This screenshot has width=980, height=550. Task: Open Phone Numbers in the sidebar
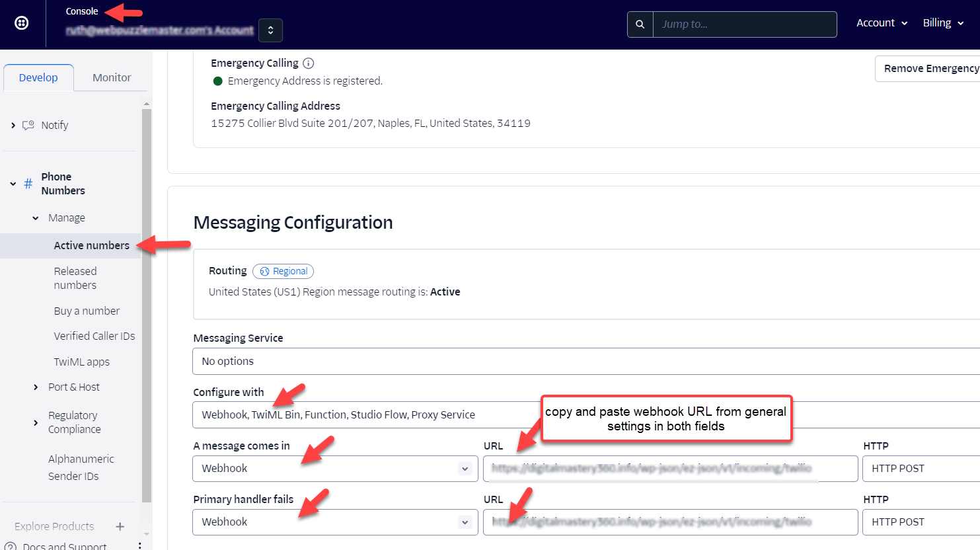coord(63,184)
